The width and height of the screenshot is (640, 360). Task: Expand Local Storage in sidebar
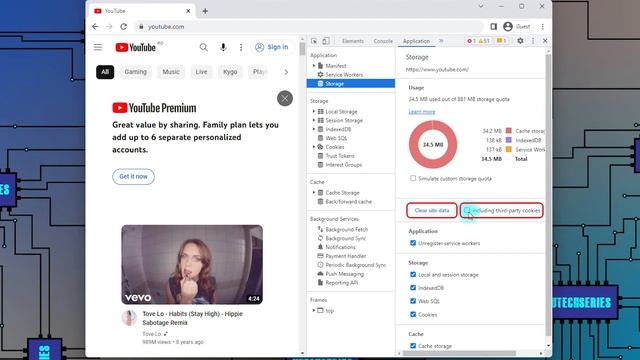coord(313,111)
